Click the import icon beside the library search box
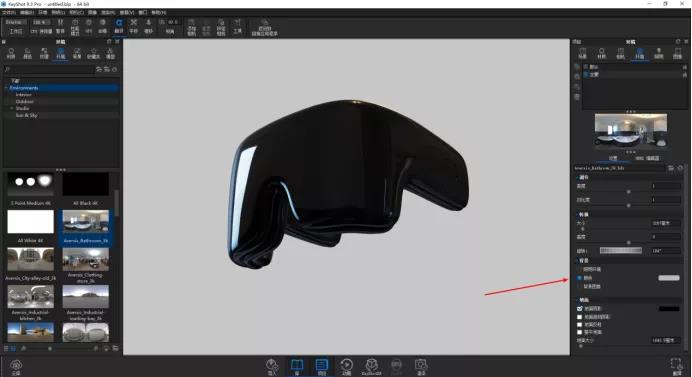This screenshot has width=692, height=377. pyautogui.click(x=99, y=69)
